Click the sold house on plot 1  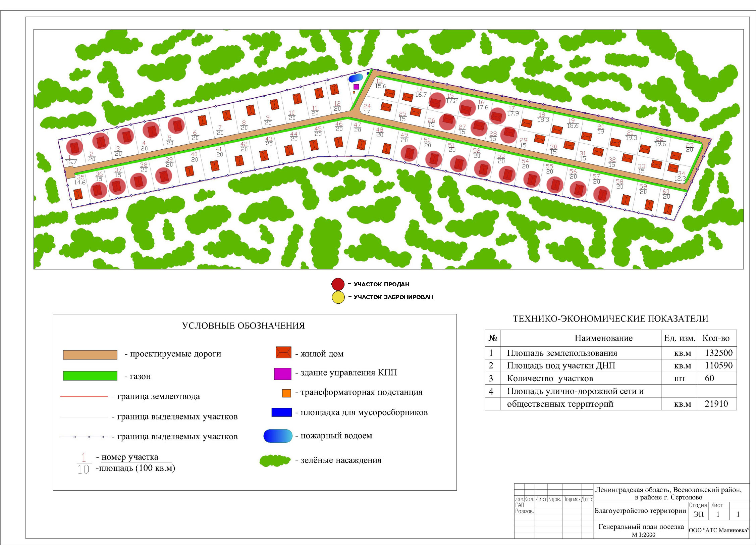click(x=74, y=147)
